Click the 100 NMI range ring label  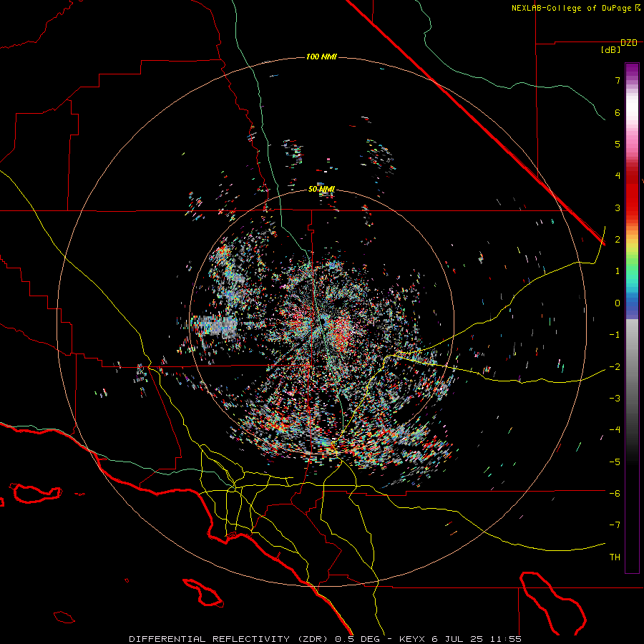[x=321, y=57]
